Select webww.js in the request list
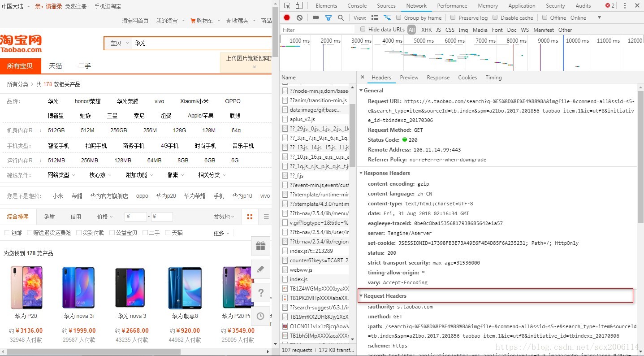The image size is (644, 356). 301,270
